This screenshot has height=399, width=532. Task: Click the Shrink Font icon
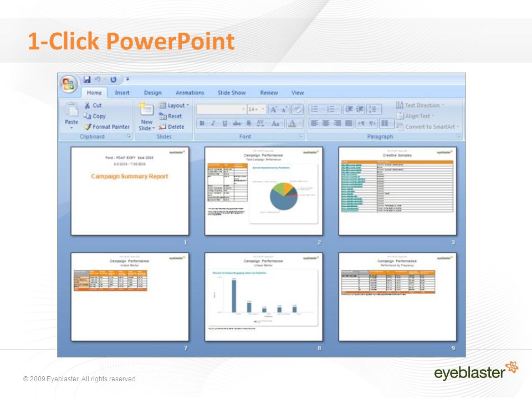(x=284, y=109)
